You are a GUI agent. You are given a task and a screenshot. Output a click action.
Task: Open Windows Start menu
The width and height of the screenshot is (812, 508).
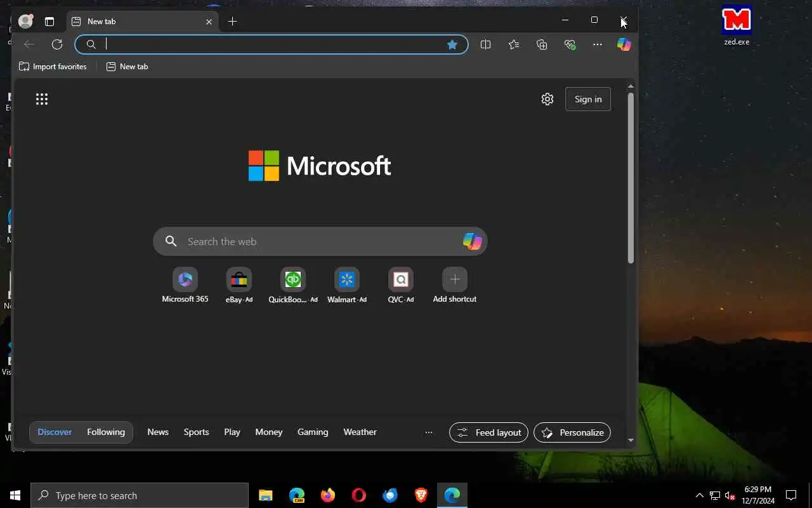[15, 495]
